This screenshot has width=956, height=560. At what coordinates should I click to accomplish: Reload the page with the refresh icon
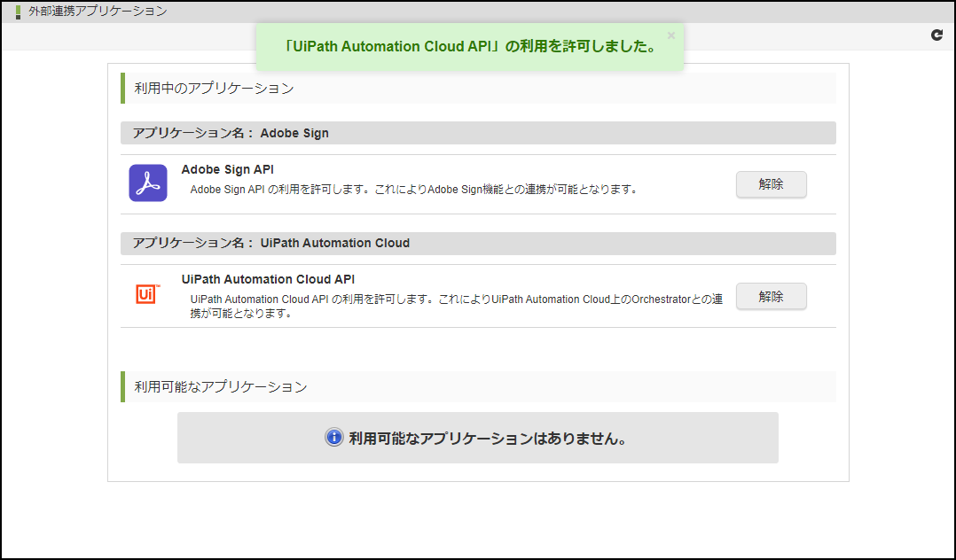936,34
